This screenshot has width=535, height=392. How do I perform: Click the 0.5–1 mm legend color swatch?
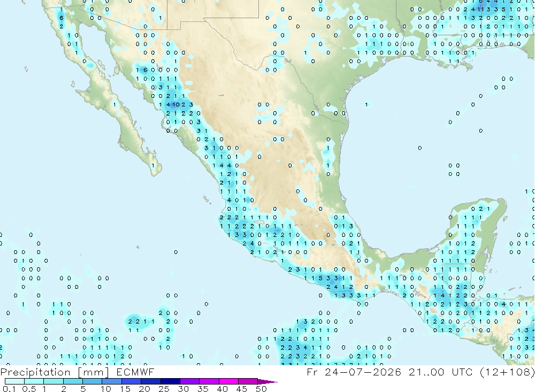tap(34, 381)
